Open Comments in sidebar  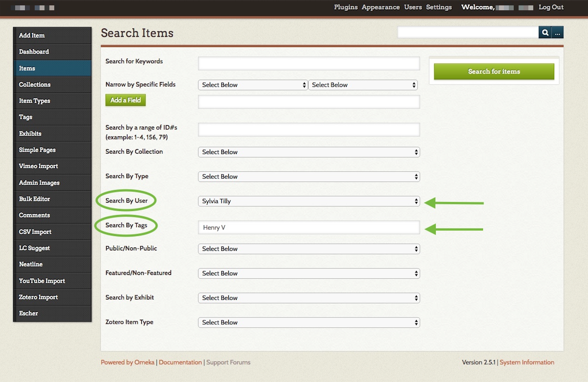click(x=52, y=215)
